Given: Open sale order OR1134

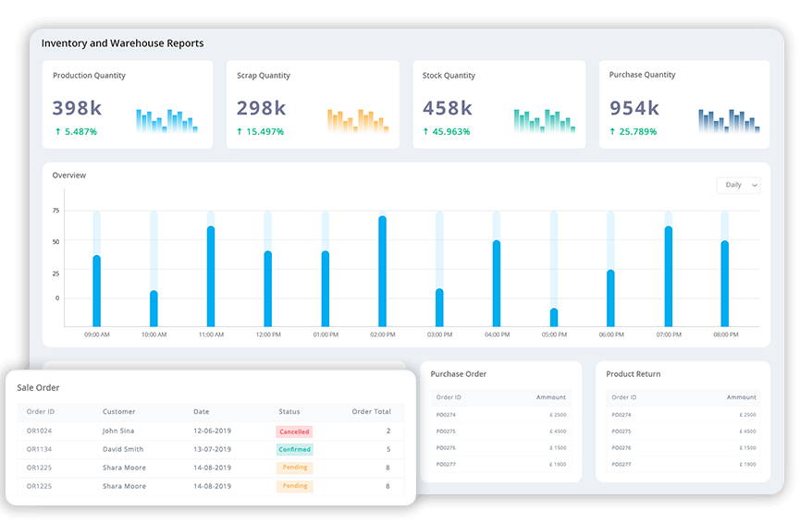Looking at the screenshot, I should pos(40,450).
